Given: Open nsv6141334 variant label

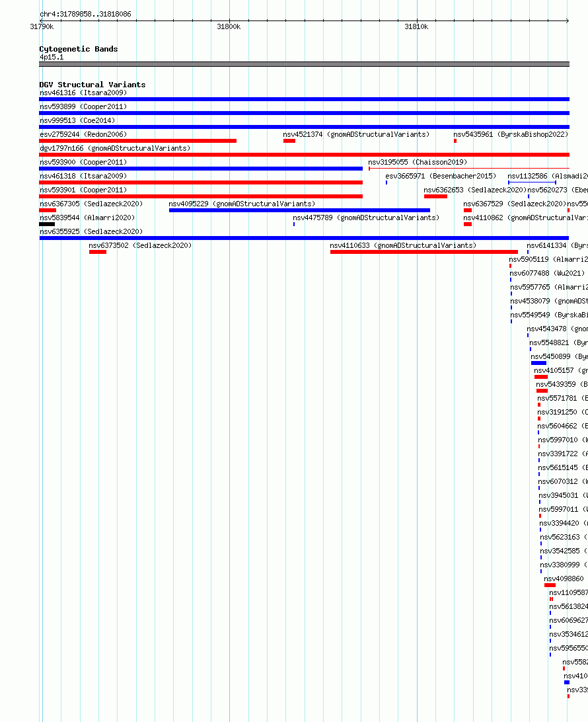Looking at the screenshot, I should pos(557,245).
